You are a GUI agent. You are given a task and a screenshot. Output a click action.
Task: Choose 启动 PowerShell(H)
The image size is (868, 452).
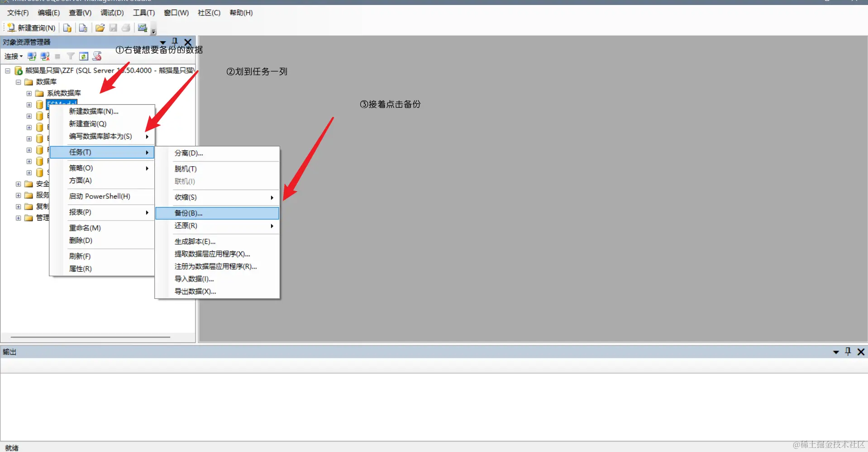[x=102, y=196]
